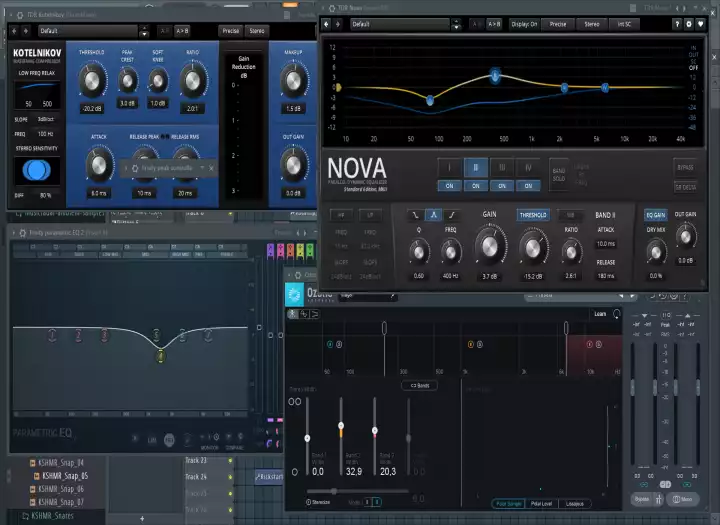This screenshot has height=525, width=720.
Task: Click Ozone Learn button
Action: click(x=600, y=314)
